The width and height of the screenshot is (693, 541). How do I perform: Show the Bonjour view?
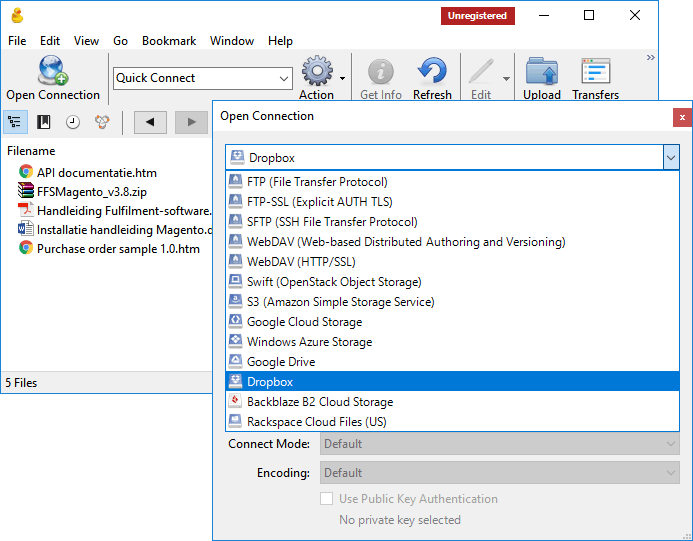102,122
